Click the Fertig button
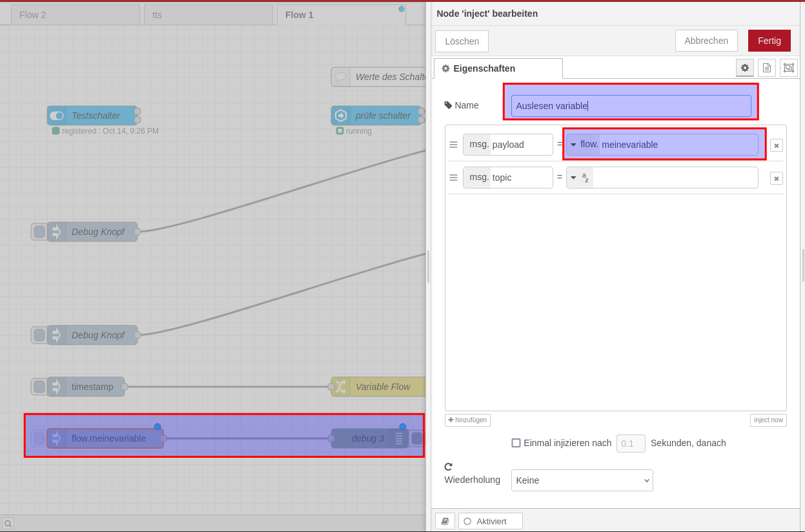The height and width of the screenshot is (532, 805). coord(769,41)
